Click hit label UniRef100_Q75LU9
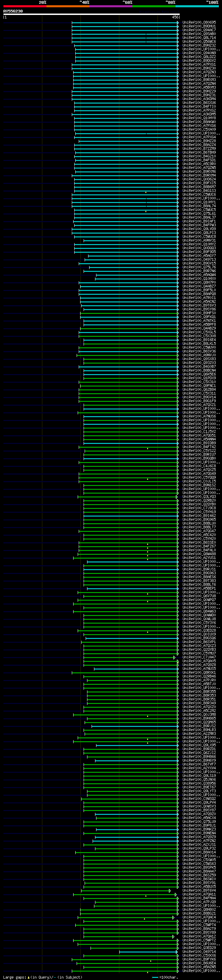This screenshot has width=222, height=980. click(x=199, y=821)
